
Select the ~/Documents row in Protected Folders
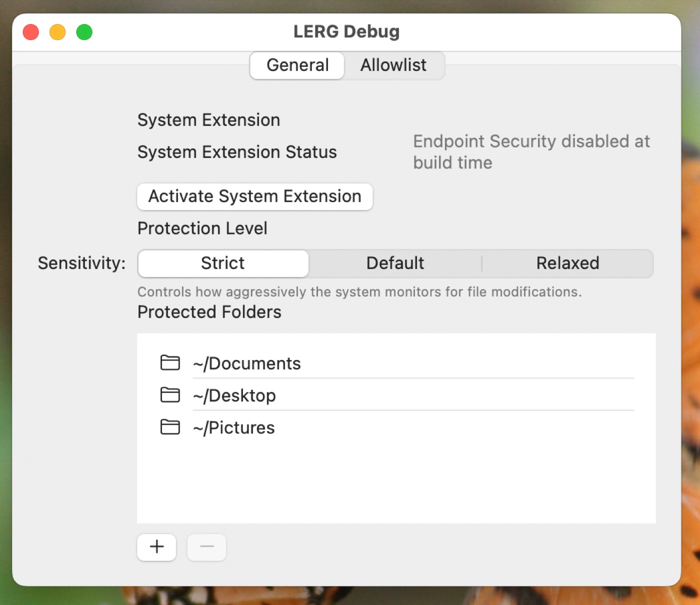(x=350, y=363)
